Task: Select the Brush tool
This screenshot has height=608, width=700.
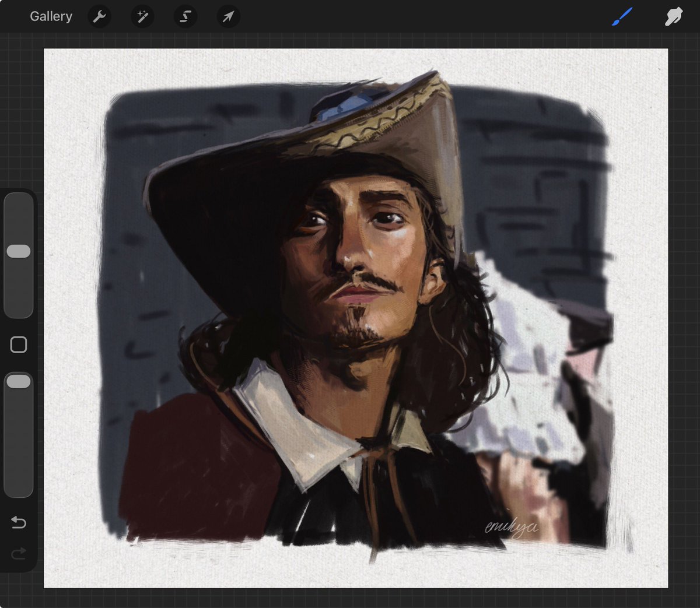Action: coord(622,16)
